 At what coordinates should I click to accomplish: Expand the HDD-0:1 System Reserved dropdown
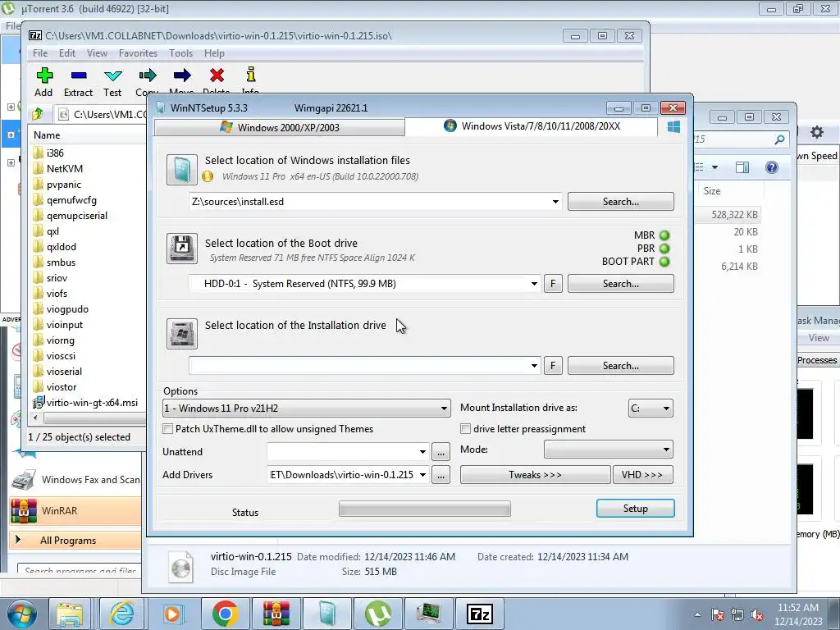click(534, 284)
